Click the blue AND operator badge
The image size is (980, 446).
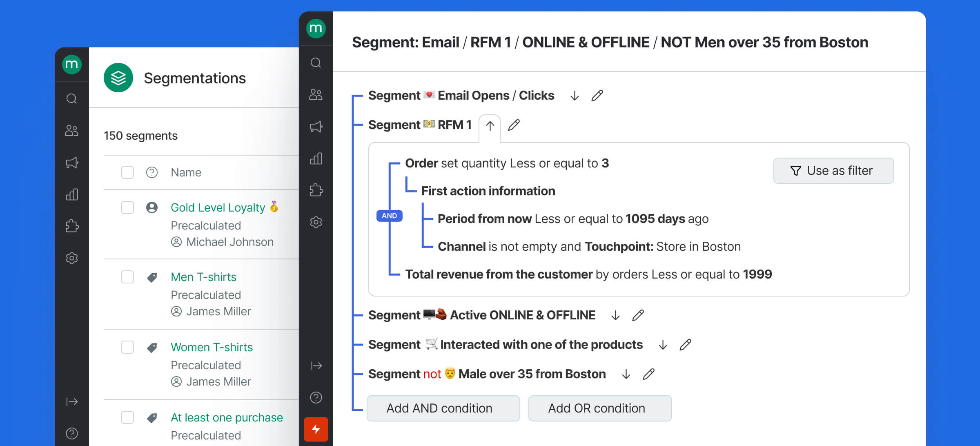coord(389,216)
